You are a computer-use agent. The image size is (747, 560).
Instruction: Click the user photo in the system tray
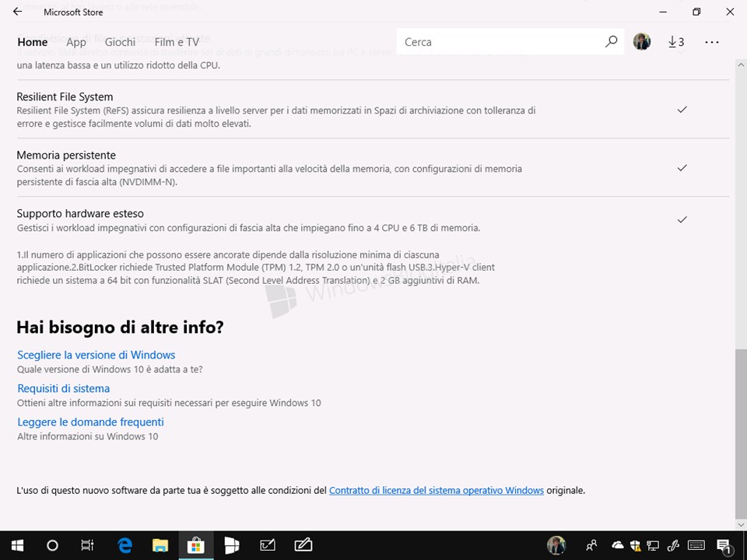point(556,545)
